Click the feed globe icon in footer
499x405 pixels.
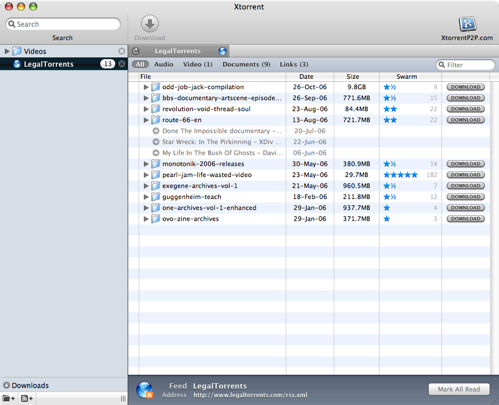[145, 390]
